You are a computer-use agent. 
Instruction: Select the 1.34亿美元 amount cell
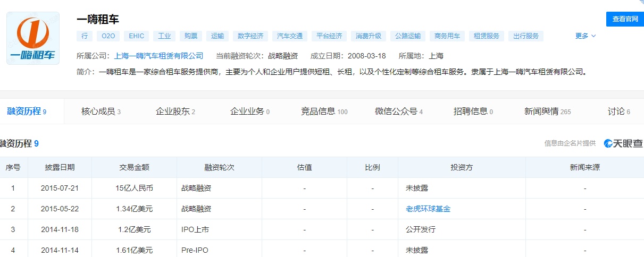(134, 209)
